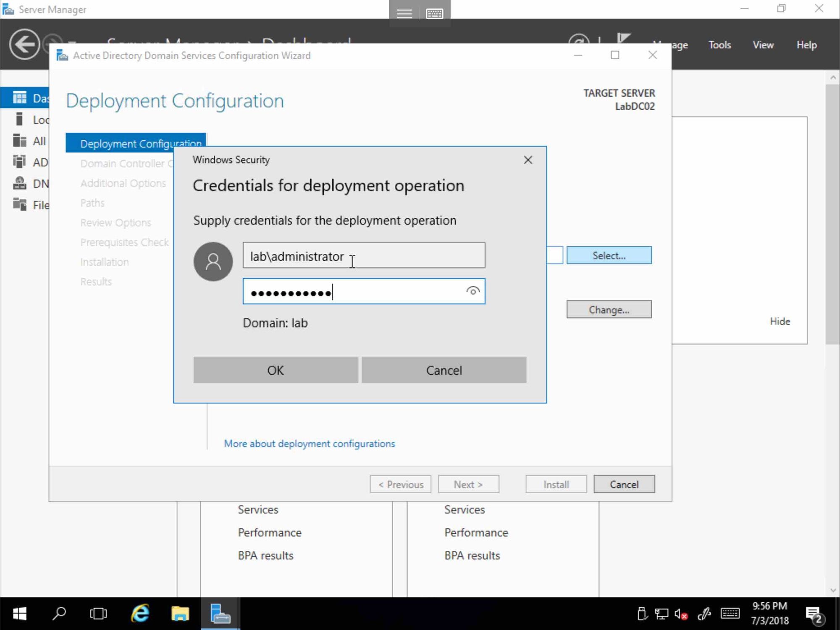
Task: Click the Select... button in wizard
Action: [609, 255]
